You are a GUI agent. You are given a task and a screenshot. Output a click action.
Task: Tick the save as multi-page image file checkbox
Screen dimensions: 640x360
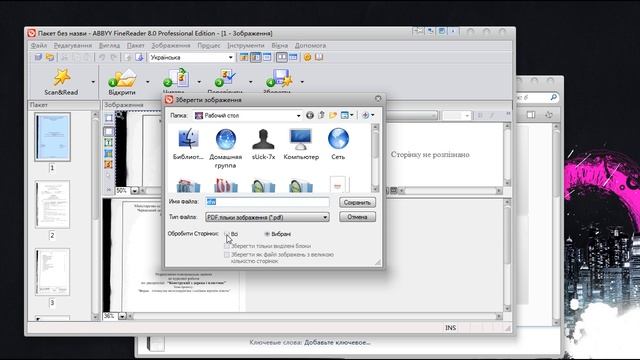pos(227,255)
